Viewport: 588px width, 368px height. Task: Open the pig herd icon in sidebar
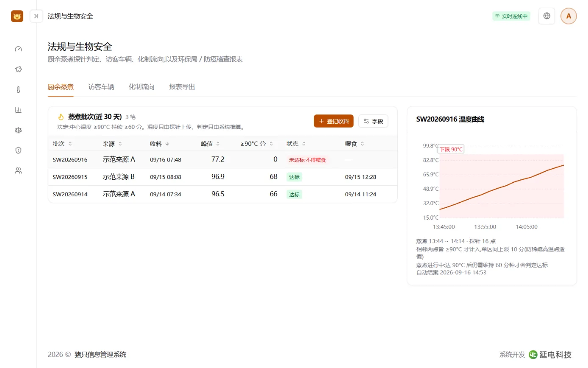click(18, 69)
